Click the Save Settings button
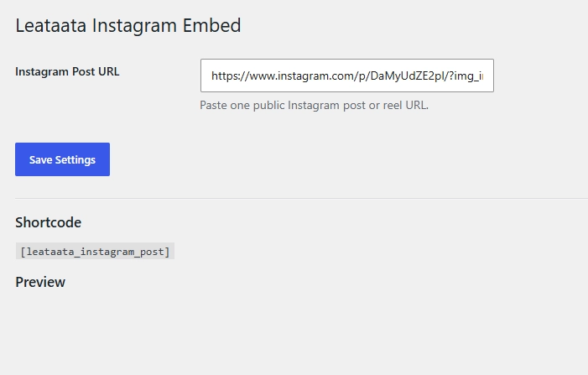Image resolution: width=588 pixels, height=375 pixels. point(62,159)
